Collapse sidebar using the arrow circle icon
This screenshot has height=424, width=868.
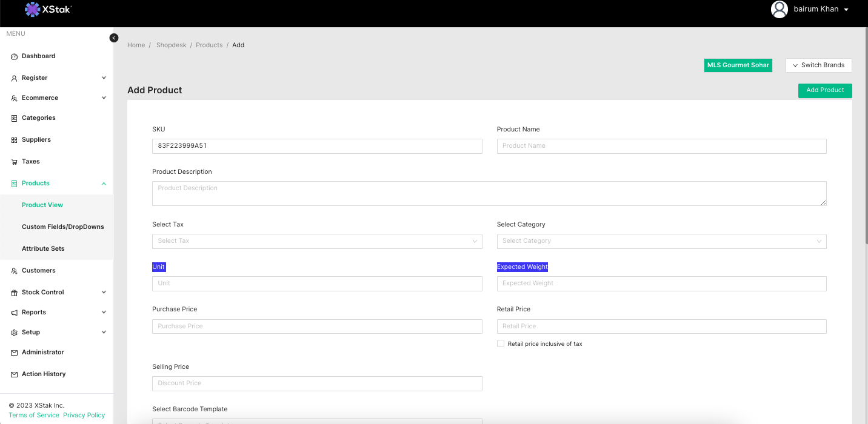tap(114, 38)
